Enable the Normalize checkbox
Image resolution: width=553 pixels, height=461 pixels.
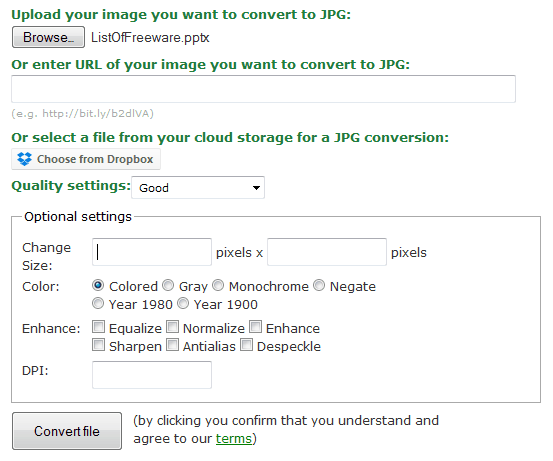(x=172, y=327)
